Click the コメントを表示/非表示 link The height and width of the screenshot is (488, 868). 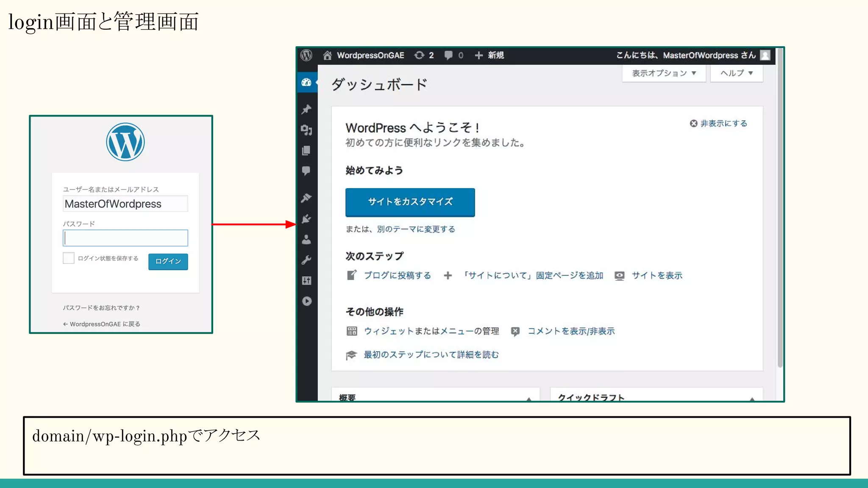click(x=571, y=331)
